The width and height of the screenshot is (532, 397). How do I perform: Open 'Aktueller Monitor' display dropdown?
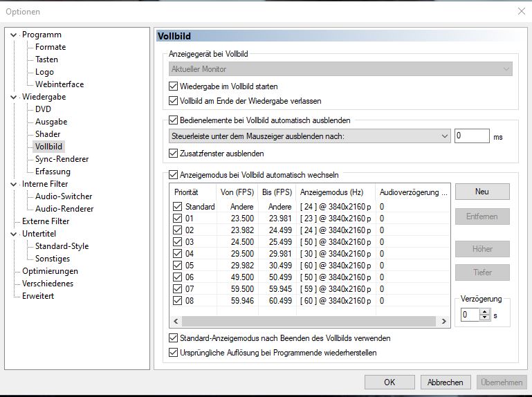tap(340, 69)
